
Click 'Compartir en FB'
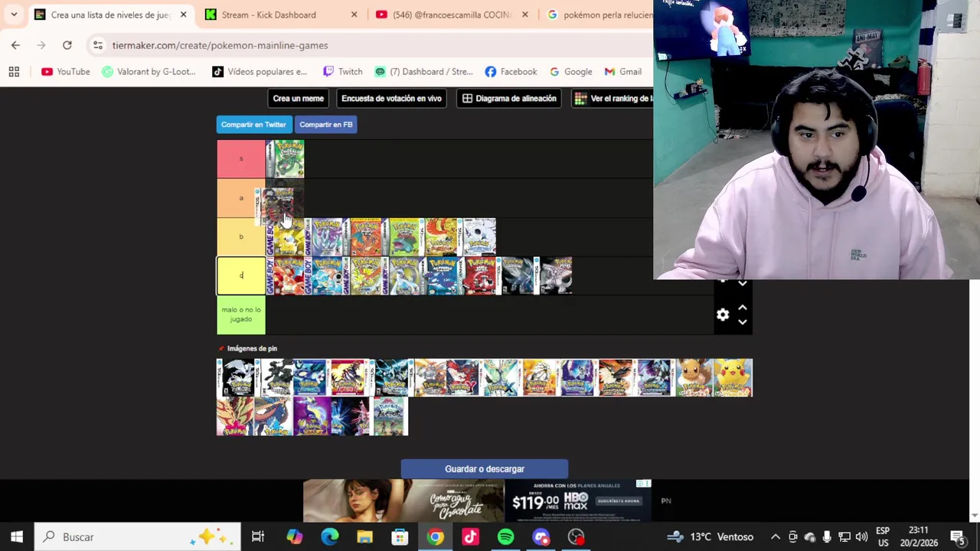(x=326, y=125)
